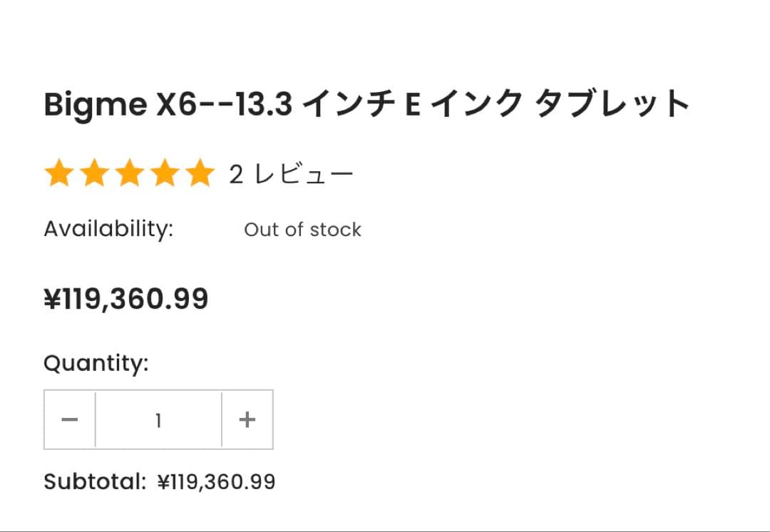Click the fourth star icon
The width and height of the screenshot is (770, 532).
pyautogui.click(x=165, y=171)
